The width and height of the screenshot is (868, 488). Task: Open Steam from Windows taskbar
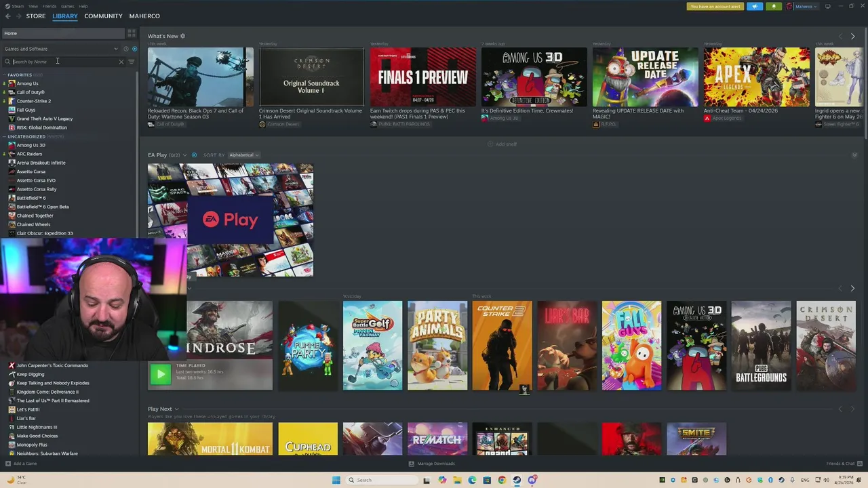pos(517,480)
